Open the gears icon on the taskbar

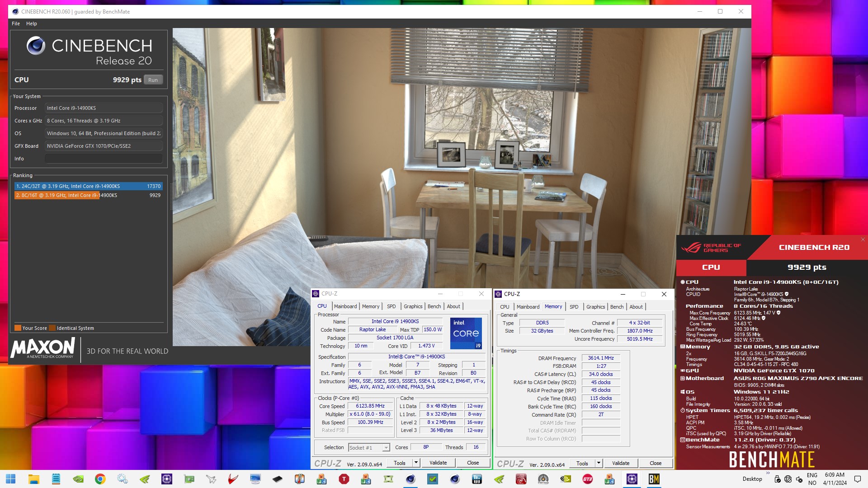click(x=122, y=479)
